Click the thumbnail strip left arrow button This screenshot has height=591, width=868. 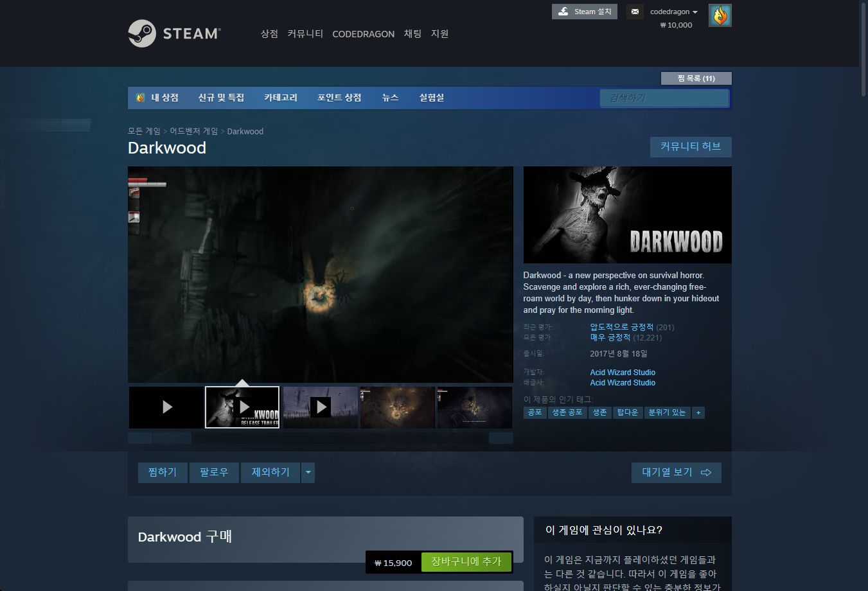(140, 438)
